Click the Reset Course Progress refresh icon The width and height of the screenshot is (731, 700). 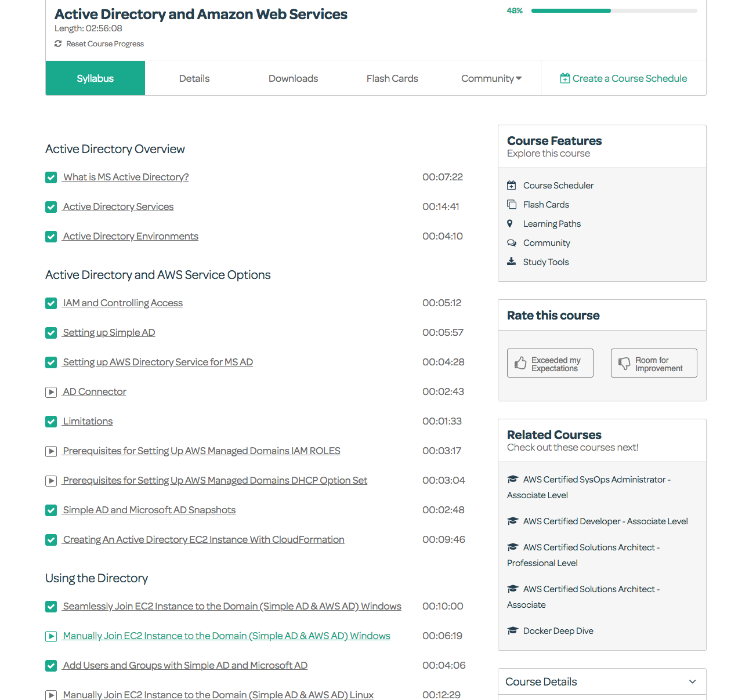coord(58,43)
